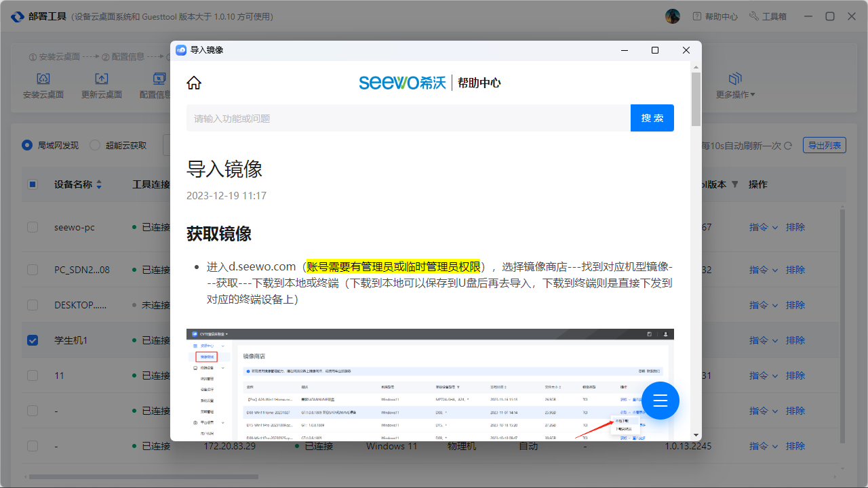Sort by 设备名称 using the sort arrows
The image size is (868, 488).
click(98, 184)
